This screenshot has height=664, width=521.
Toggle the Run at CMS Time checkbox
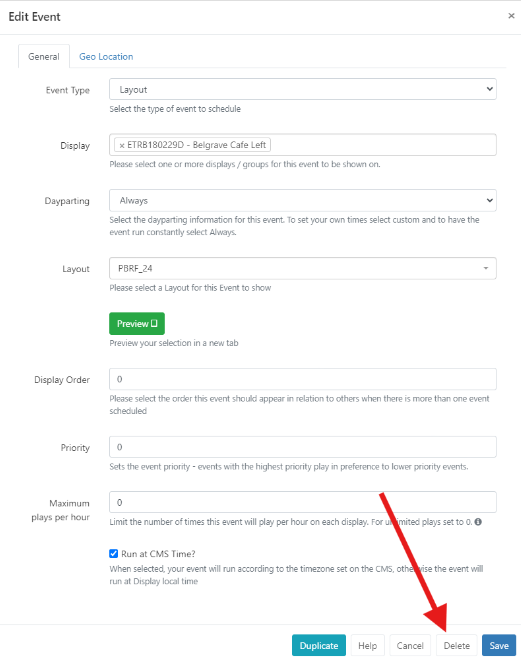coord(114,553)
